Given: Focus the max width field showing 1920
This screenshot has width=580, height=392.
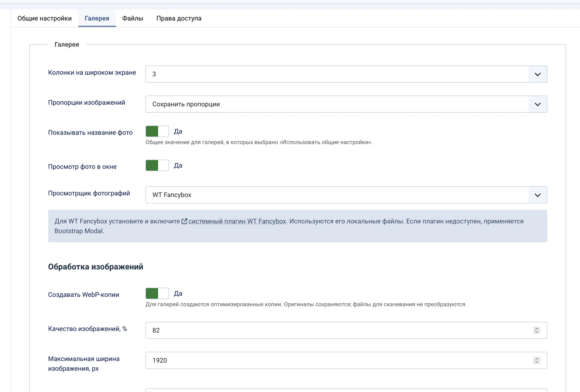Looking at the screenshot, I should pyautogui.click(x=346, y=360).
